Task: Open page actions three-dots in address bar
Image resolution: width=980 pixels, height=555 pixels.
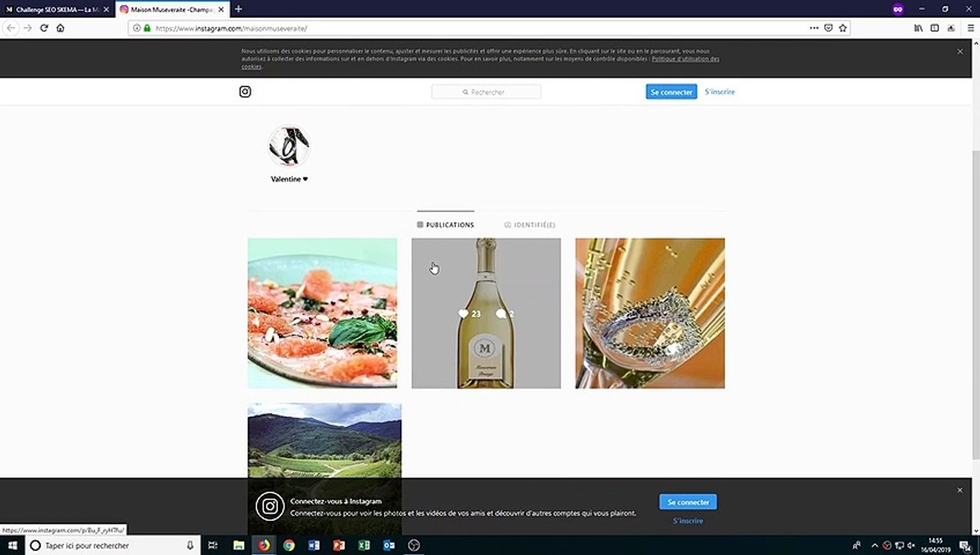Action: tap(814, 28)
